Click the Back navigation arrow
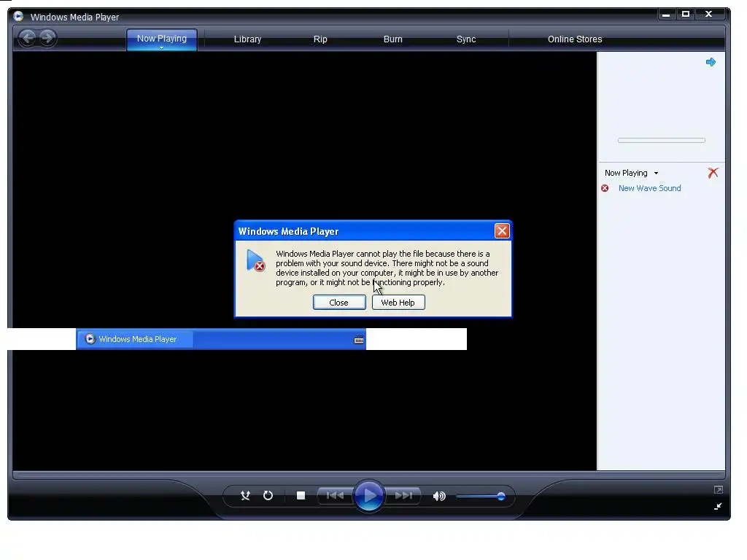 point(28,38)
